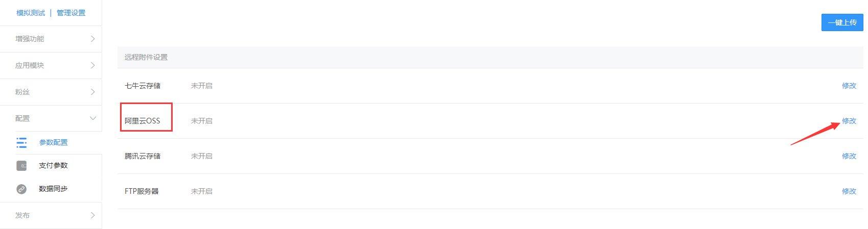
Task: Click 修改 for 阿里云OSS
Action: coord(849,121)
